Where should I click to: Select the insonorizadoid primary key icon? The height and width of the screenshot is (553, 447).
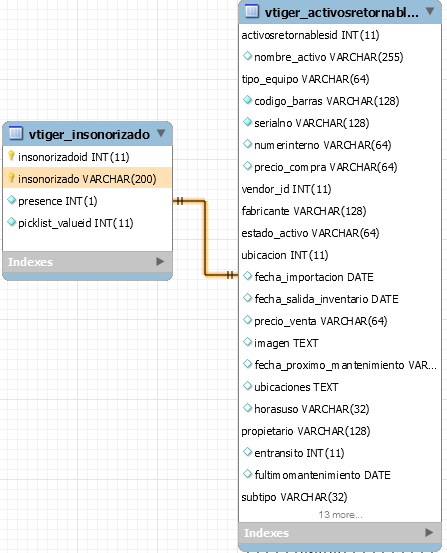(x=11, y=156)
